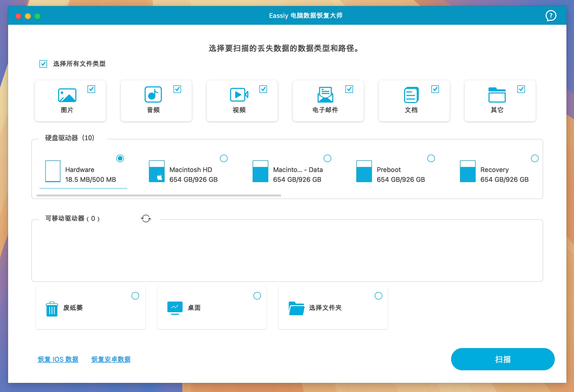Uncheck the 图片 file type checkbox
This screenshot has height=392, width=574.
coord(91,89)
